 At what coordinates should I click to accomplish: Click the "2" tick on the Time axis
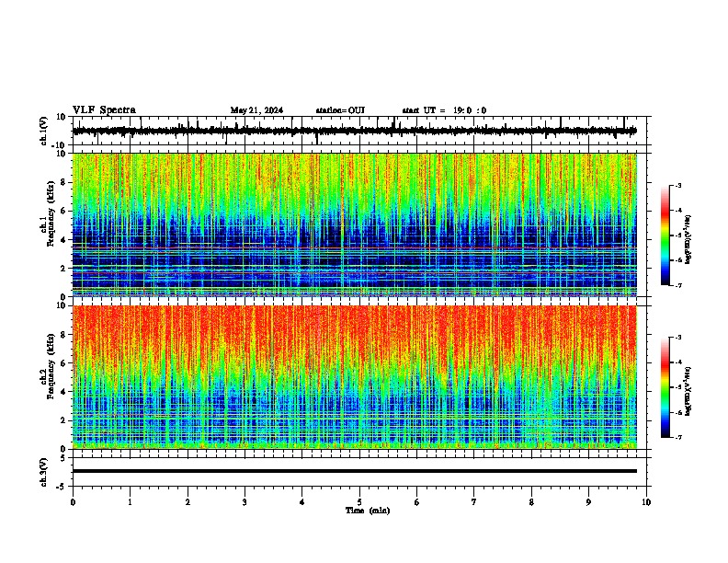click(188, 502)
